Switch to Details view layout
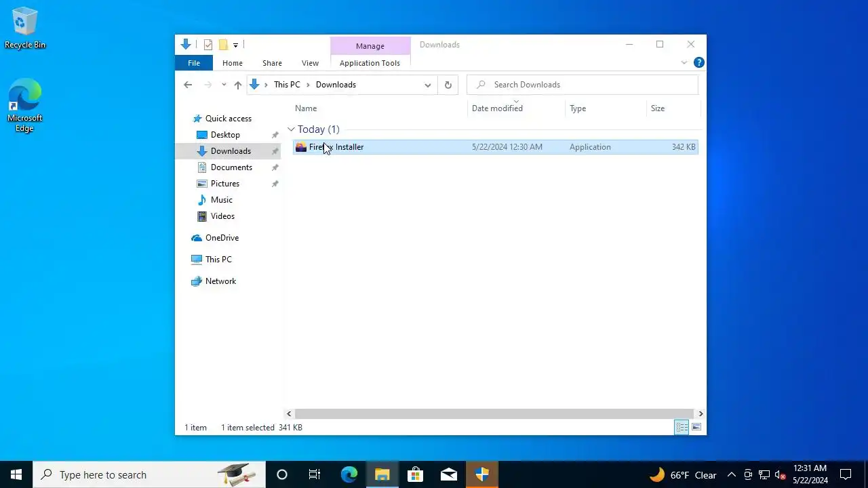 pyautogui.click(x=682, y=427)
